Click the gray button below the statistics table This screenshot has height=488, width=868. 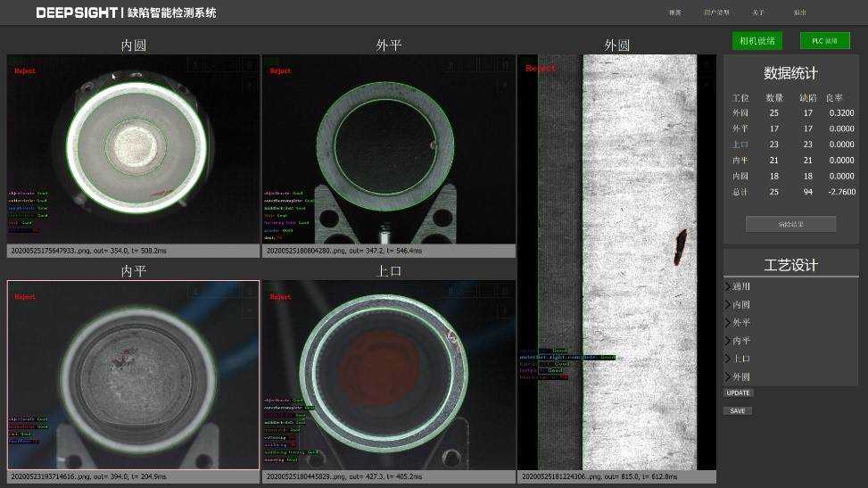[x=790, y=224]
